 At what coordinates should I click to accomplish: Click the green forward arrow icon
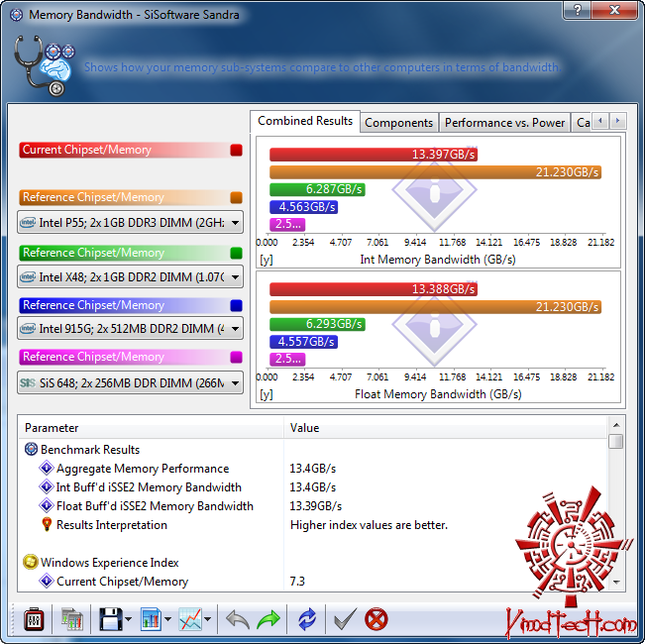[269, 619]
